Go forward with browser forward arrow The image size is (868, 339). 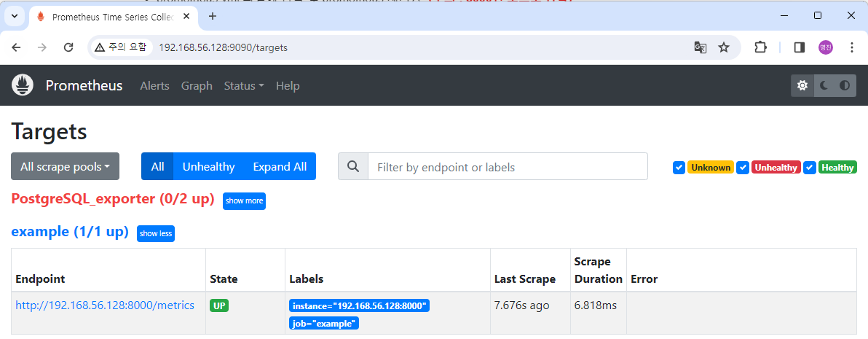point(42,47)
